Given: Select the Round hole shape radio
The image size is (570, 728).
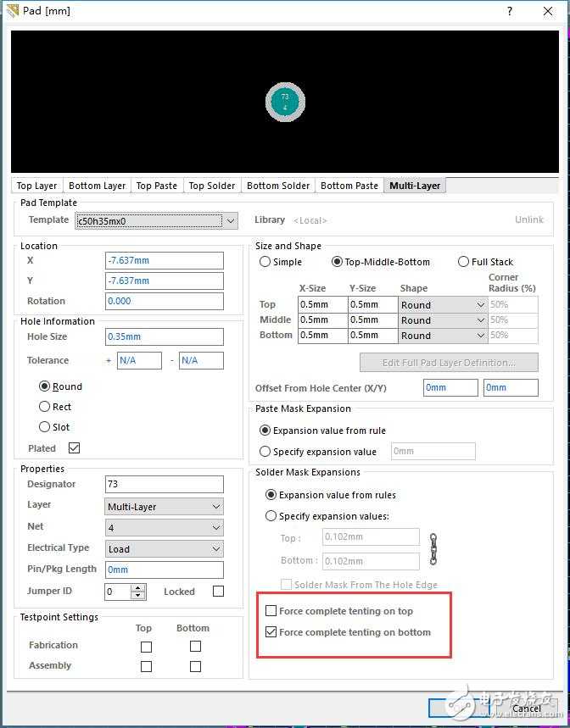Looking at the screenshot, I should click(x=60, y=386).
